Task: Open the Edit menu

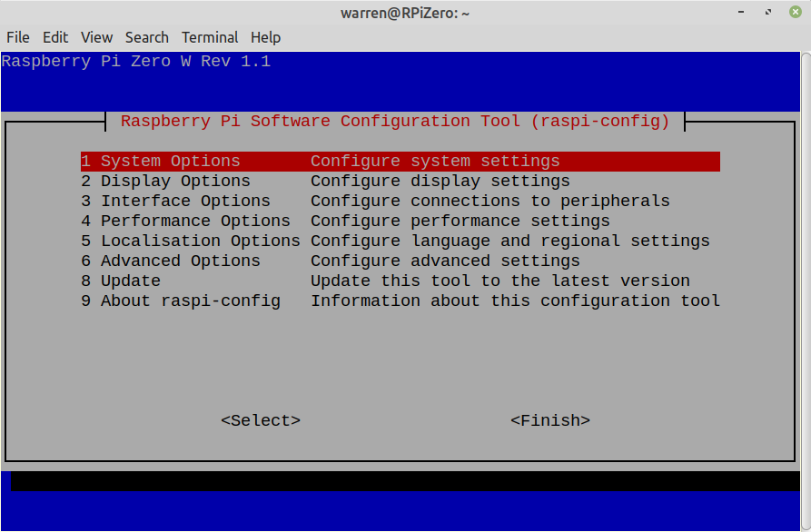Action: [x=55, y=37]
